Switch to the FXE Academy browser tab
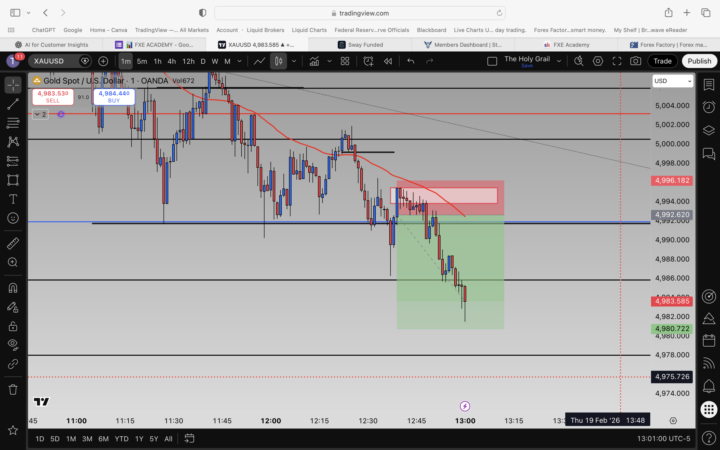The height and width of the screenshot is (450, 720). coord(566,45)
